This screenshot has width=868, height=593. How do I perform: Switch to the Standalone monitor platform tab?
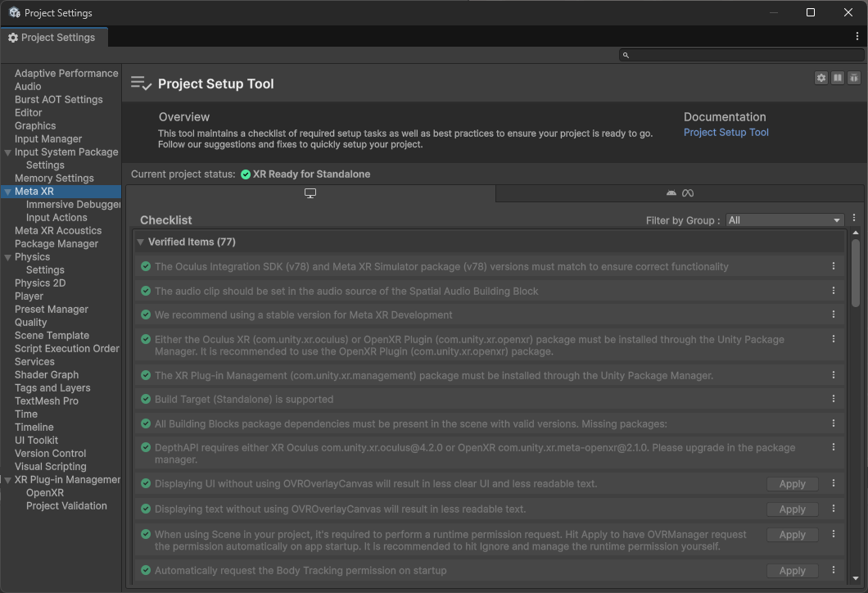(310, 193)
